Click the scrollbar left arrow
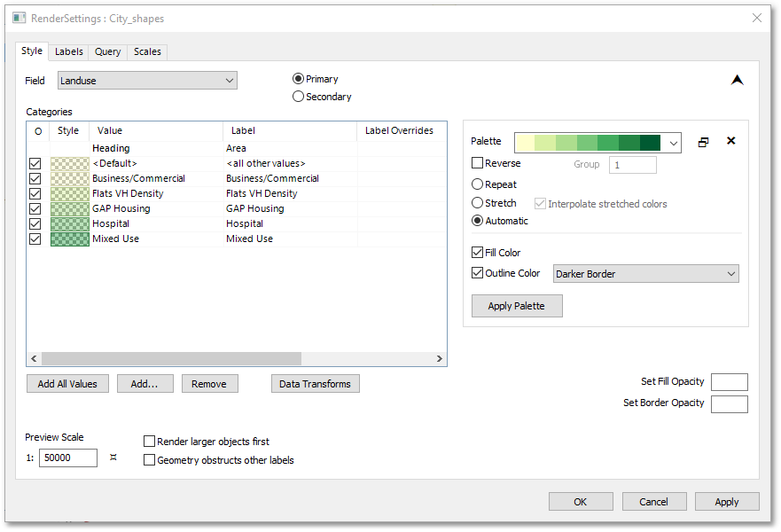 (x=34, y=358)
